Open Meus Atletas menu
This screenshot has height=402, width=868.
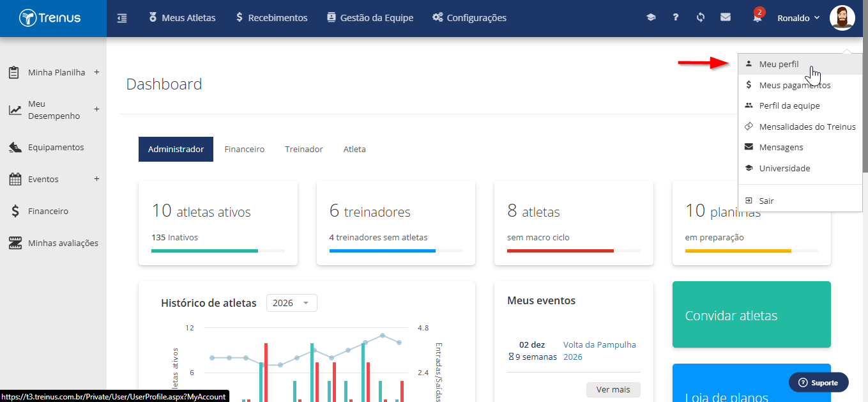182,18
